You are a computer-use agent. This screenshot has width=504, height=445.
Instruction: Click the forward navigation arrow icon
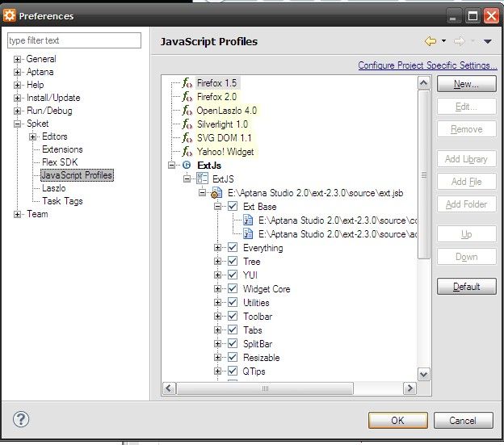click(x=459, y=41)
